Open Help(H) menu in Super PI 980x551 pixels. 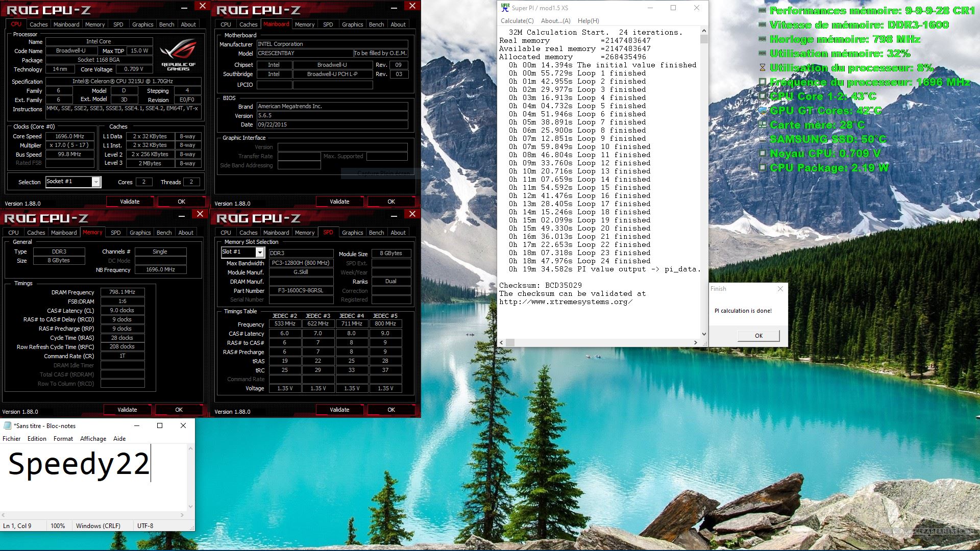pyautogui.click(x=588, y=21)
